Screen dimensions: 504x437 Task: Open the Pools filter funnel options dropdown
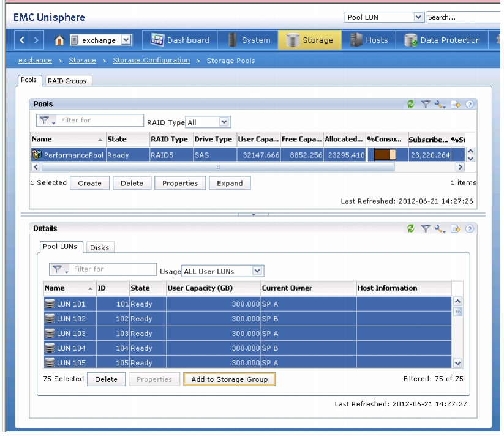pyautogui.click(x=47, y=120)
